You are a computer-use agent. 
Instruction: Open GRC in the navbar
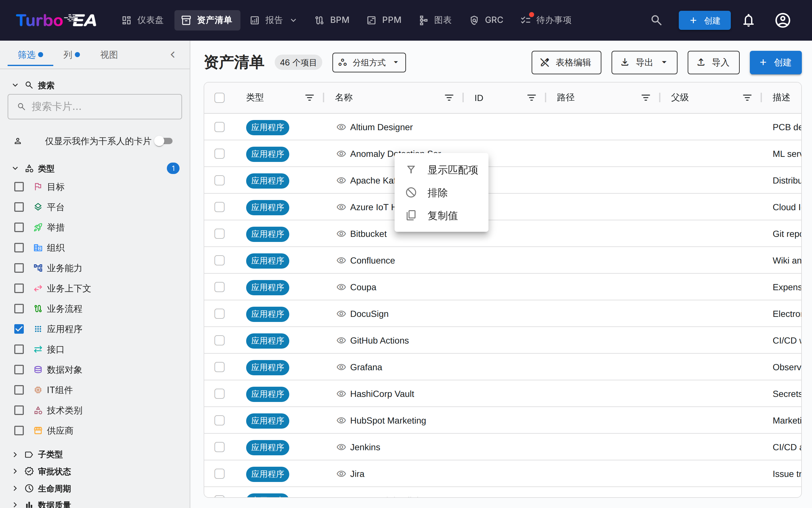pyautogui.click(x=487, y=20)
